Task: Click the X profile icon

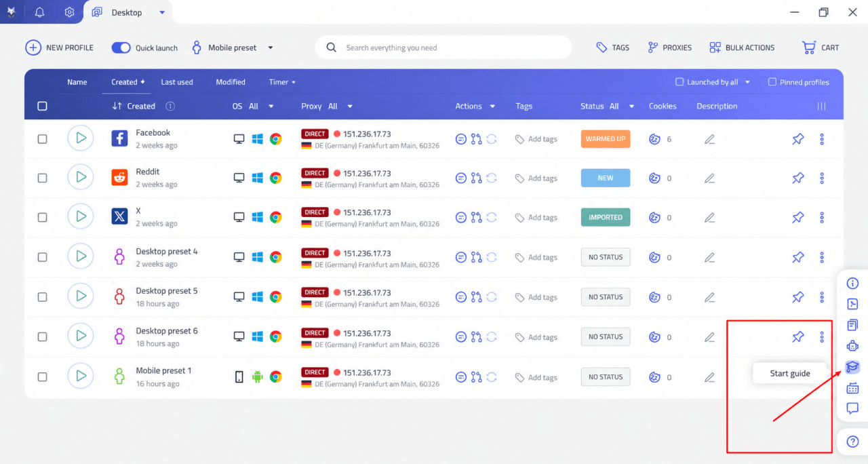Action: pyautogui.click(x=119, y=217)
